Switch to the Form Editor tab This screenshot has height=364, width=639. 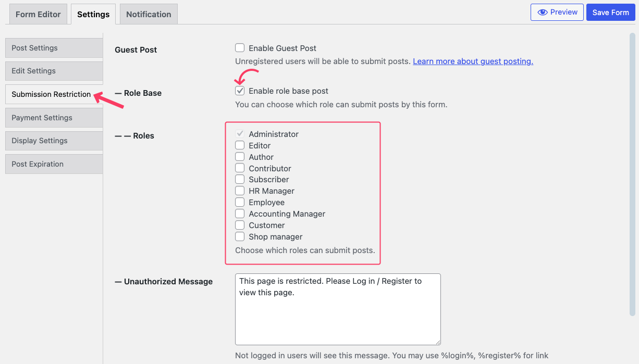[38, 14]
